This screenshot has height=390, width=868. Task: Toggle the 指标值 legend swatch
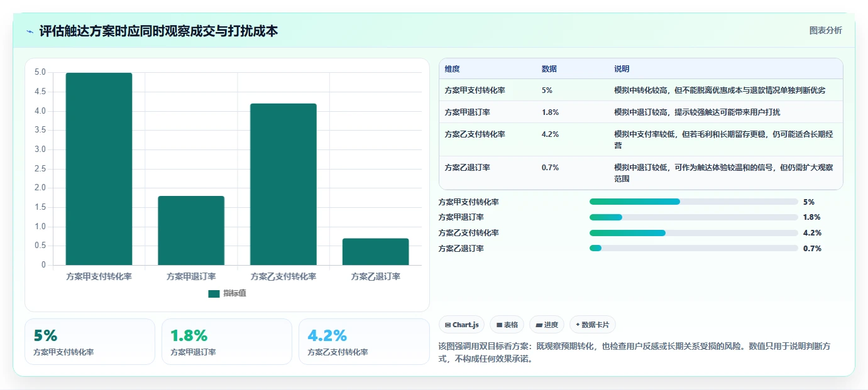point(214,293)
